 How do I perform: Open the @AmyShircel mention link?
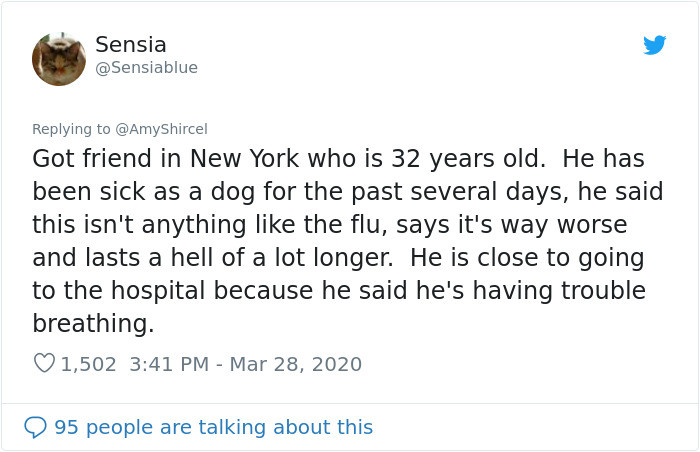pyautogui.click(x=162, y=129)
